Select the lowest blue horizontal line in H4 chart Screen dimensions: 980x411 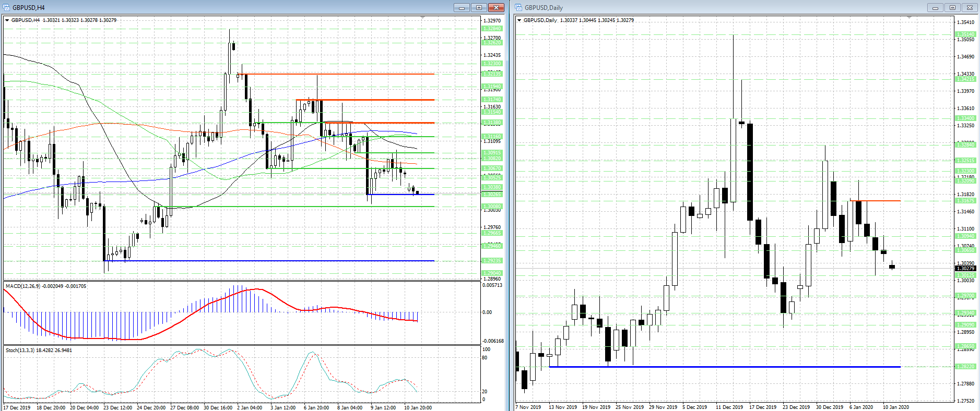[270, 260]
